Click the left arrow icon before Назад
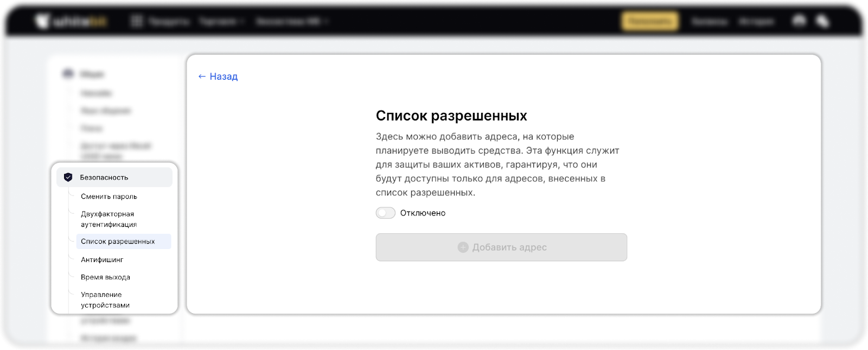 tap(202, 77)
